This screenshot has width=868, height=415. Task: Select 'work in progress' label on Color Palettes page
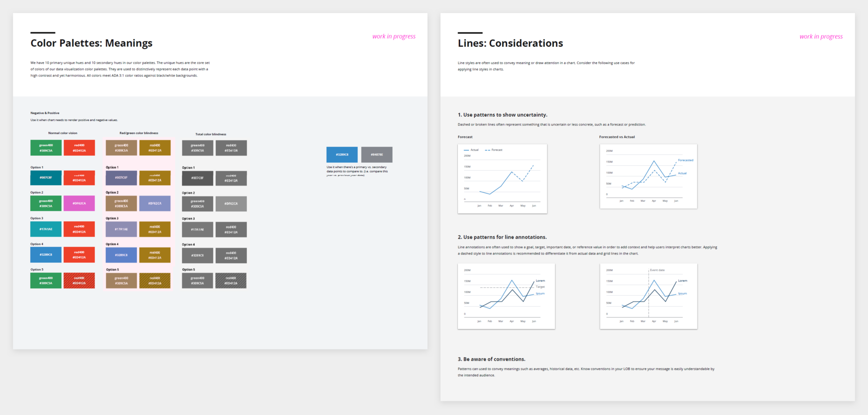[x=394, y=36]
